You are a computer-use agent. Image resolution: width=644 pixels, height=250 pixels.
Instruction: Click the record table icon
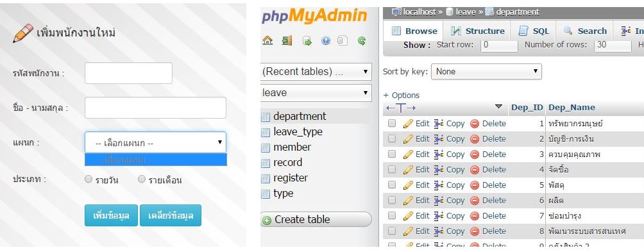[266, 163]
